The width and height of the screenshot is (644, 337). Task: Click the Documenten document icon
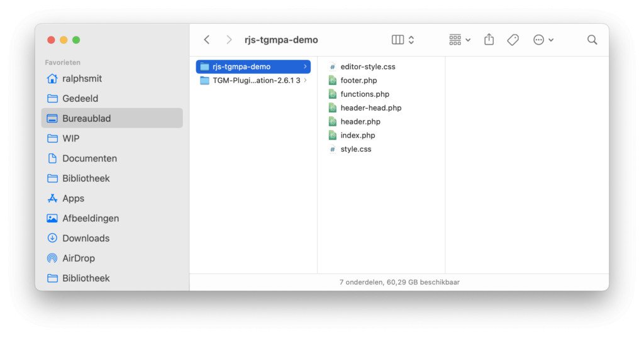(x=52, y=158)
